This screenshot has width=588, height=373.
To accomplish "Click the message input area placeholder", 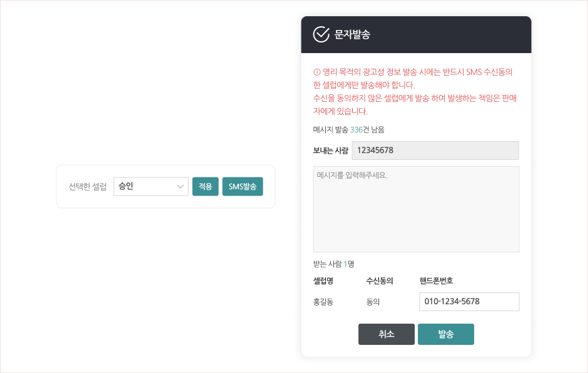I will pos(415,207).
